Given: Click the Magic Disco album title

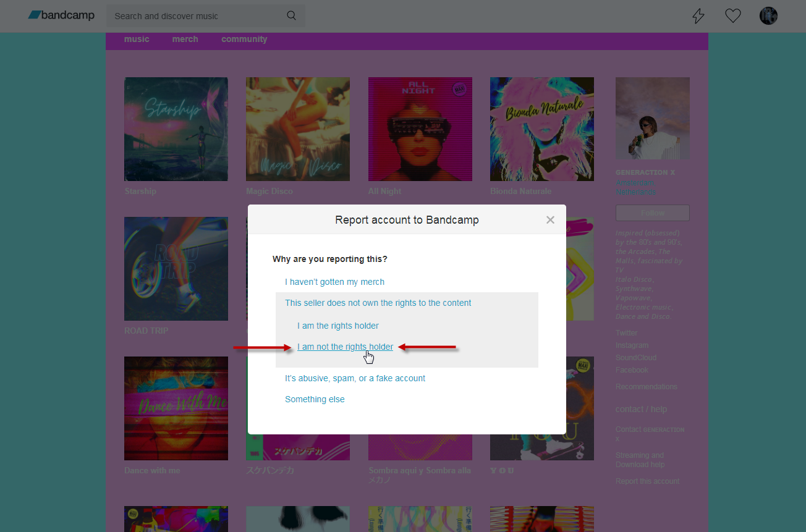Looking at the screenshot, I should [x=269, y=192].
